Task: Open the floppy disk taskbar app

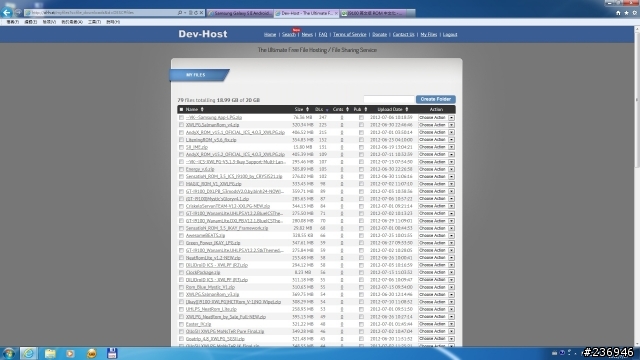Action: [112, 353]
